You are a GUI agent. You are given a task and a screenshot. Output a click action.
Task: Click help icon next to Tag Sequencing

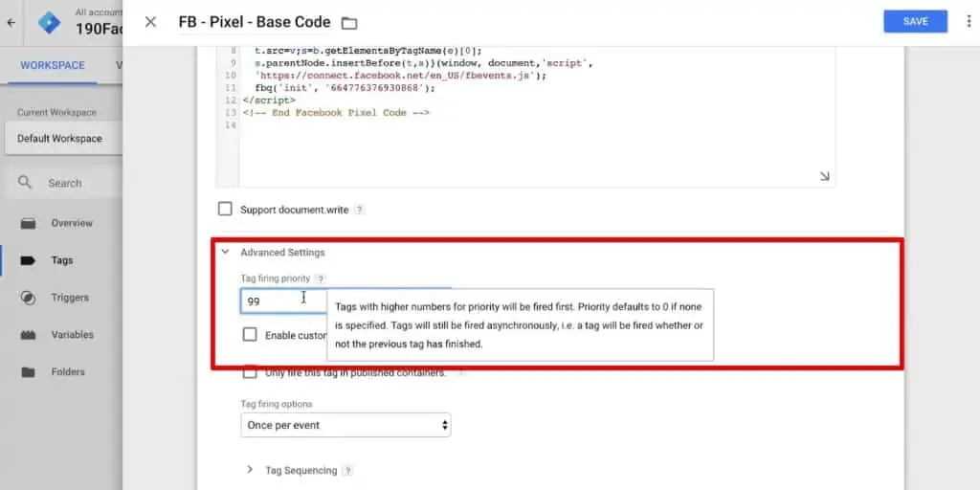348,471
